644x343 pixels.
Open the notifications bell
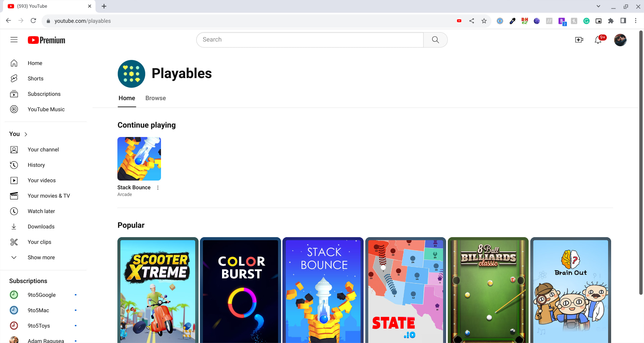coord(598,40)
